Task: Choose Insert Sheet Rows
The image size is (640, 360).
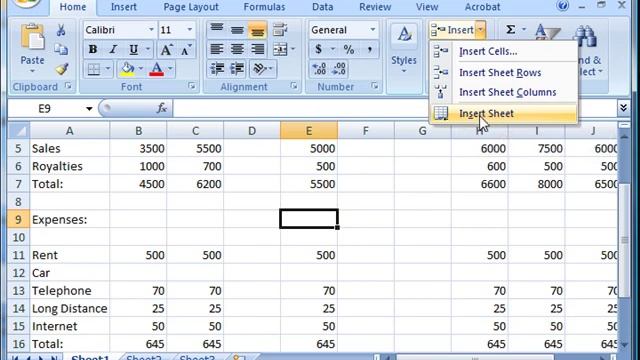Action: click(504, 73)
